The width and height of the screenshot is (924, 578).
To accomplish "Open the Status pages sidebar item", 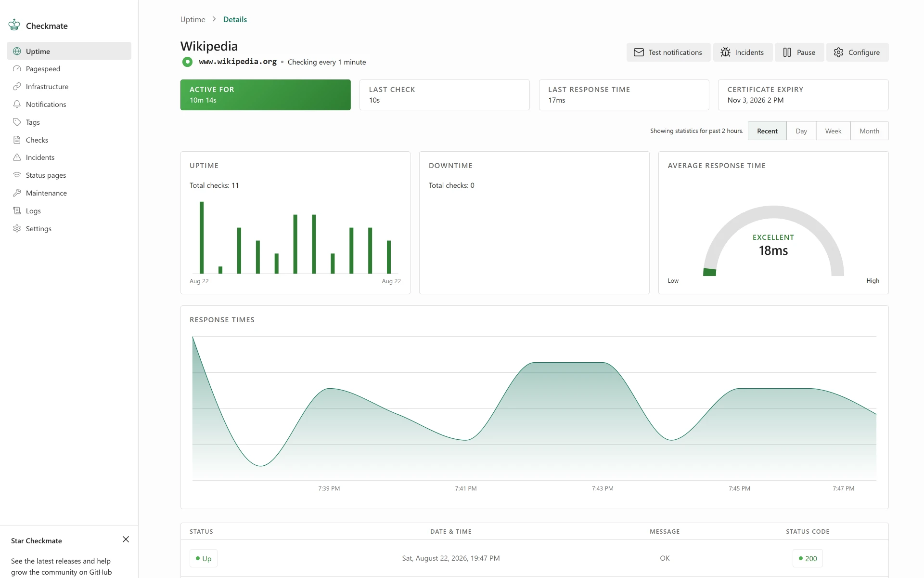I will [x=69, y=175].
